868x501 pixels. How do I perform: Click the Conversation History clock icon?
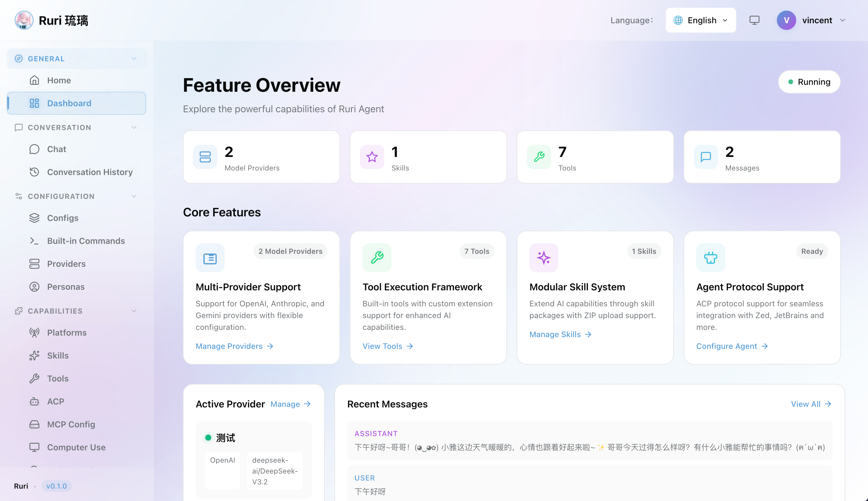[x=34, y=172]
